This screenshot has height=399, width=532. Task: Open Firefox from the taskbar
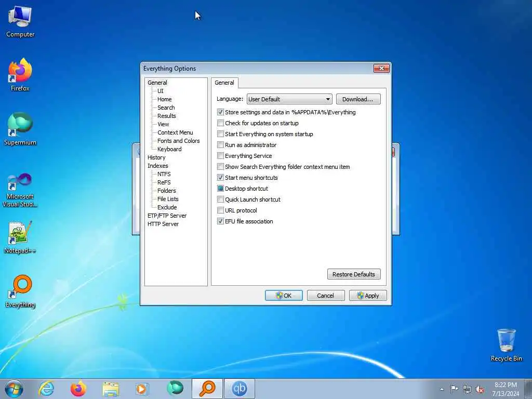click(x=78, y=389)
